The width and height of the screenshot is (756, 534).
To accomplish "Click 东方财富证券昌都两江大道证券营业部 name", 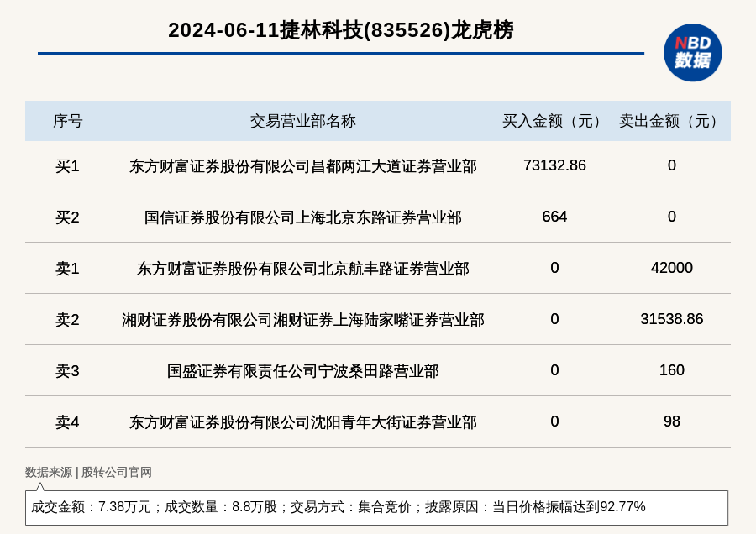I will (x=302, y=166).
